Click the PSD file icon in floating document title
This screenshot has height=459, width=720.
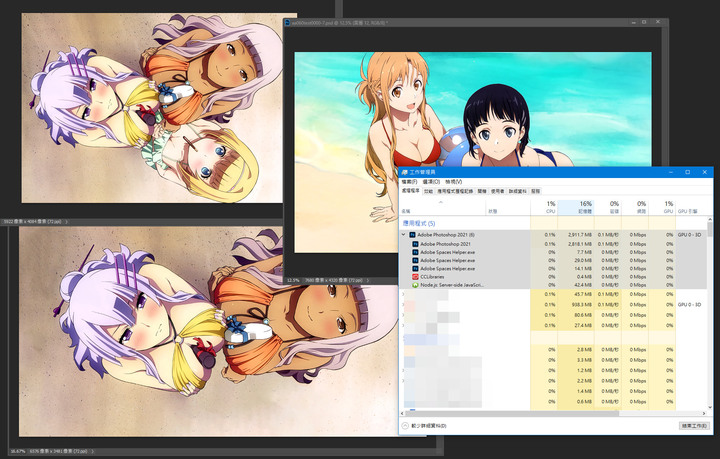[288, 22]
